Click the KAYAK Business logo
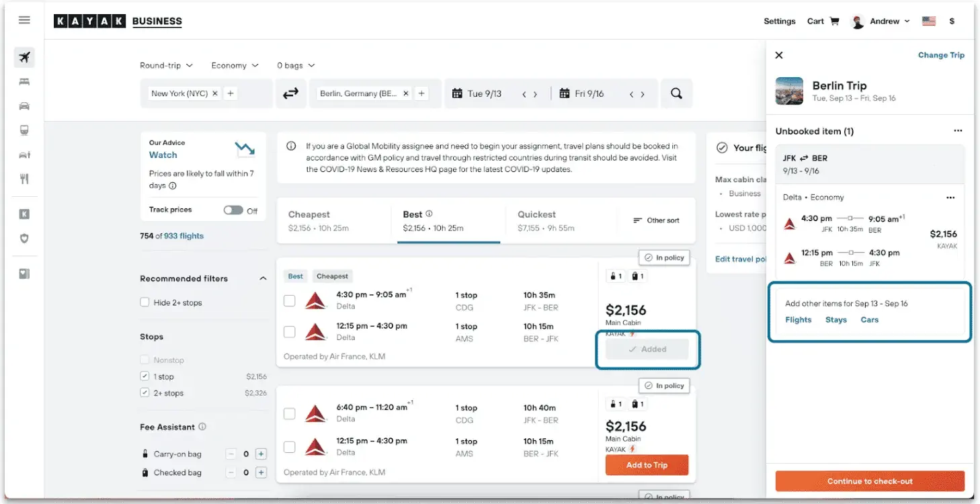The image size is (980, 504). (118, 22)
